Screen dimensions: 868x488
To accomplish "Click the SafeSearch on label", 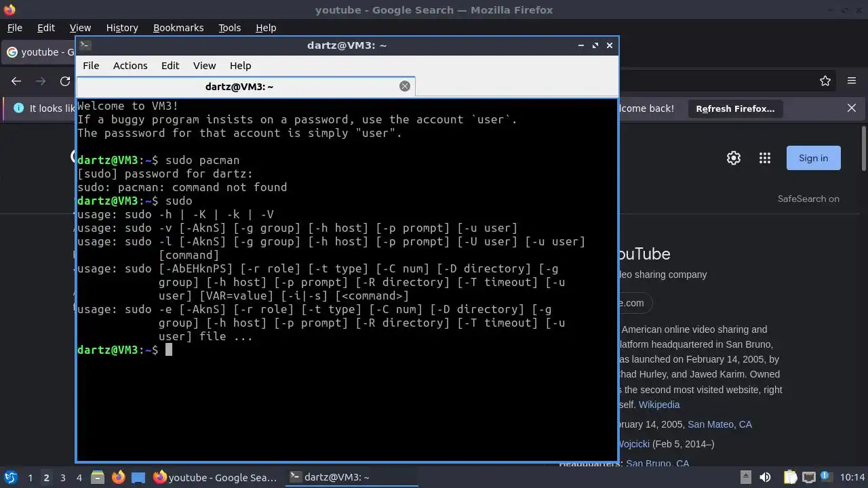I will click(x=808, y=199).
